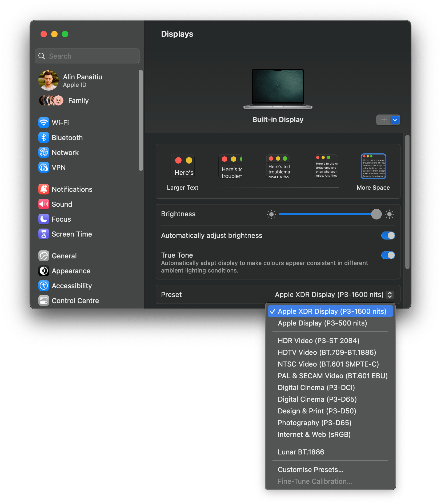Image resolution: width=441 pixels, height=504 pixels.
Task: Open the Family account entry
Action: point(78,100)
